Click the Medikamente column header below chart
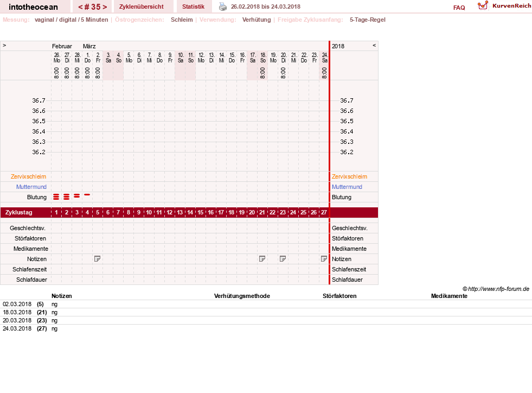 click(449, 296)
